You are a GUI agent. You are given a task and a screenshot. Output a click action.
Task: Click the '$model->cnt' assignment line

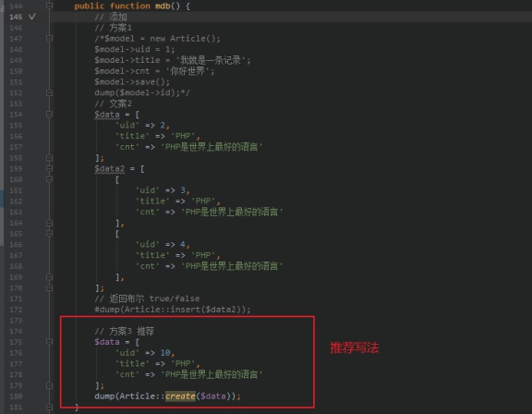154,71
